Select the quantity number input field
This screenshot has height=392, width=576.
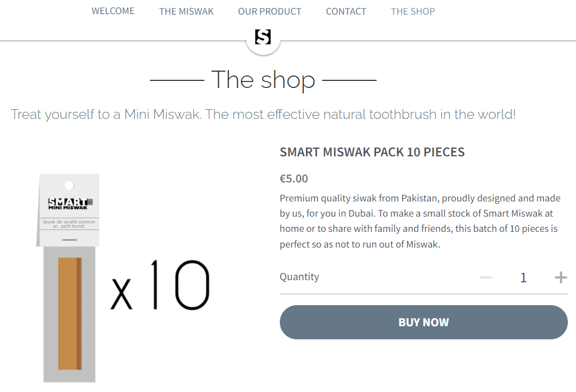pos(523,277)
